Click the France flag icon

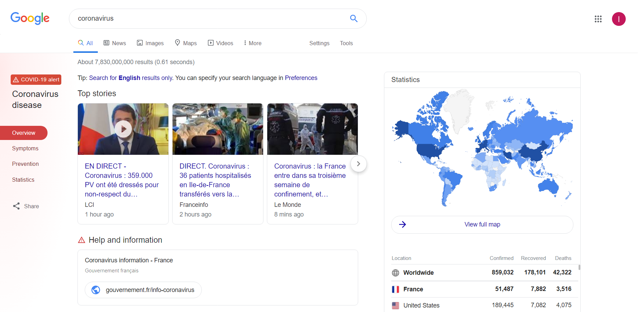[395, 289]
